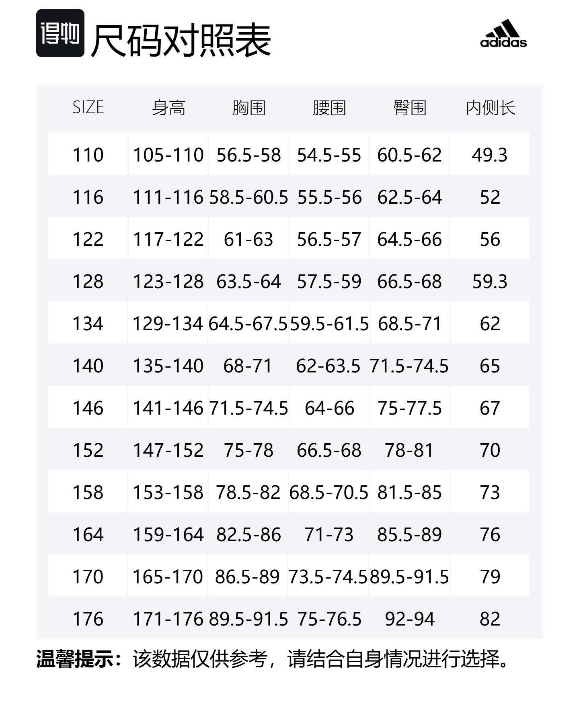Click the 得物 app logo icon
This screenshot has width=579, height=728.
(x=60, y=33)
